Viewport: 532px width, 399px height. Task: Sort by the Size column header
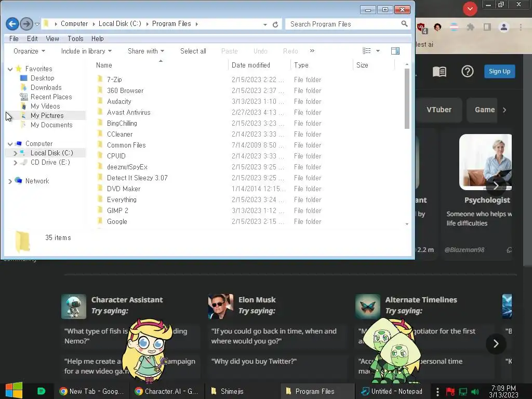[x=374, y=65]
